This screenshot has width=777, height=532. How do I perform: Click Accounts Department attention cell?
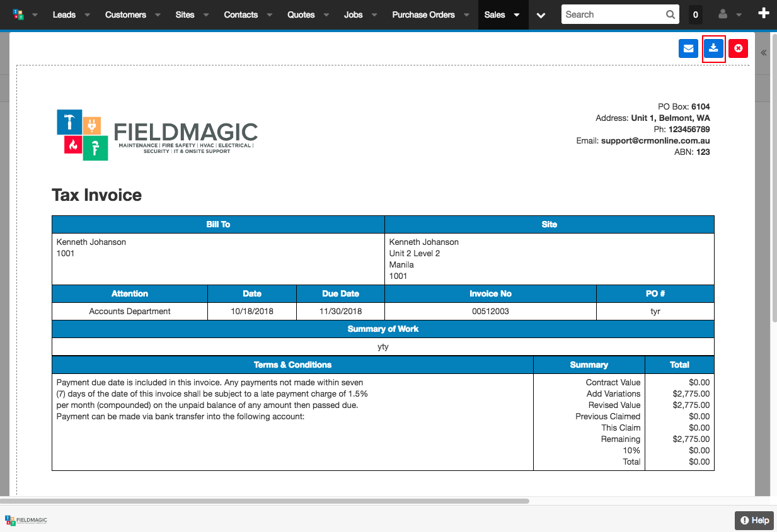pos(130,311)
